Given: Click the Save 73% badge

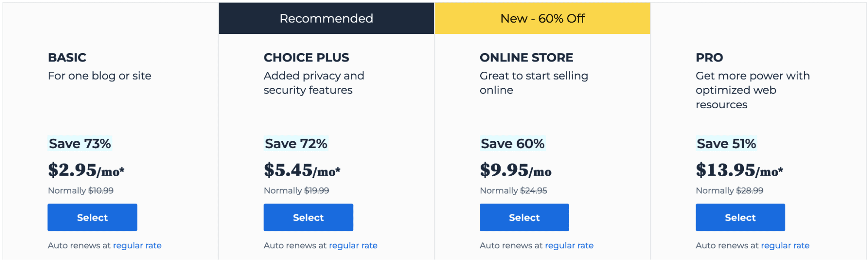Looking at the screenshot, I should pos(80,143).
